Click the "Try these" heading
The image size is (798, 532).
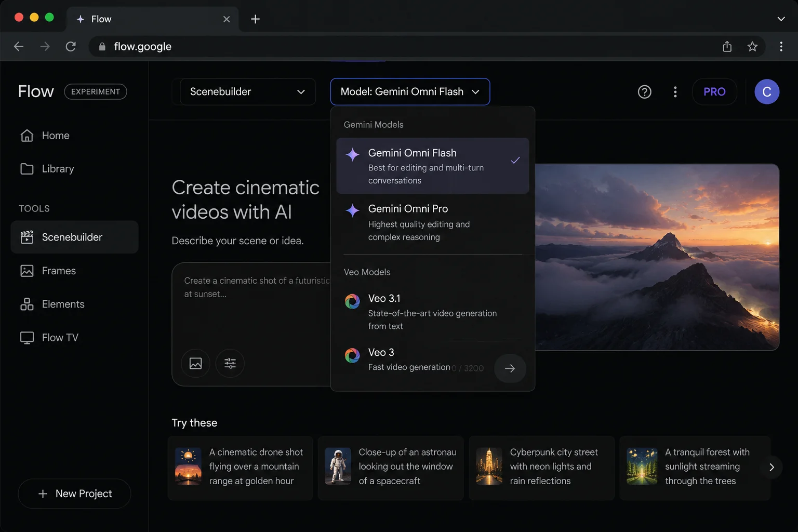tap(194, 423)
